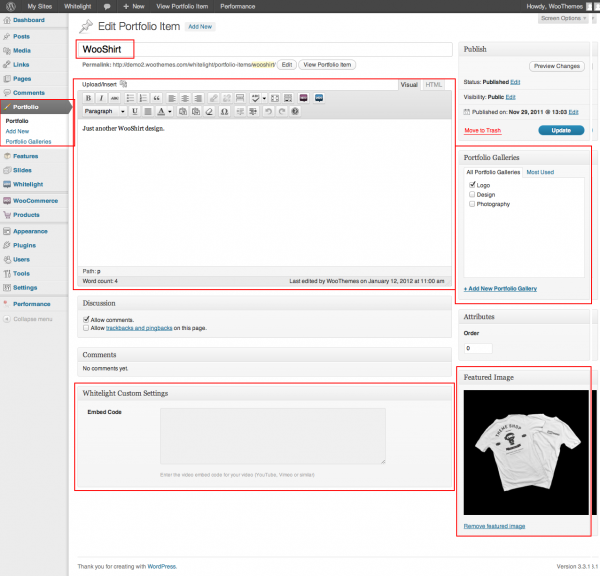Open My Sites admin bar menu
The image size is (600, 576).
point(39,7)
